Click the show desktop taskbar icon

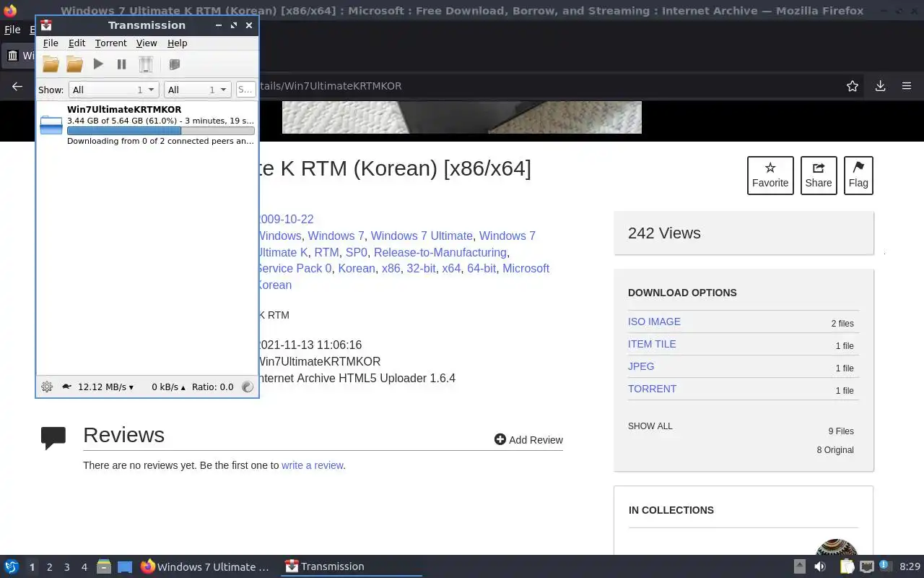tap(125, 566)
